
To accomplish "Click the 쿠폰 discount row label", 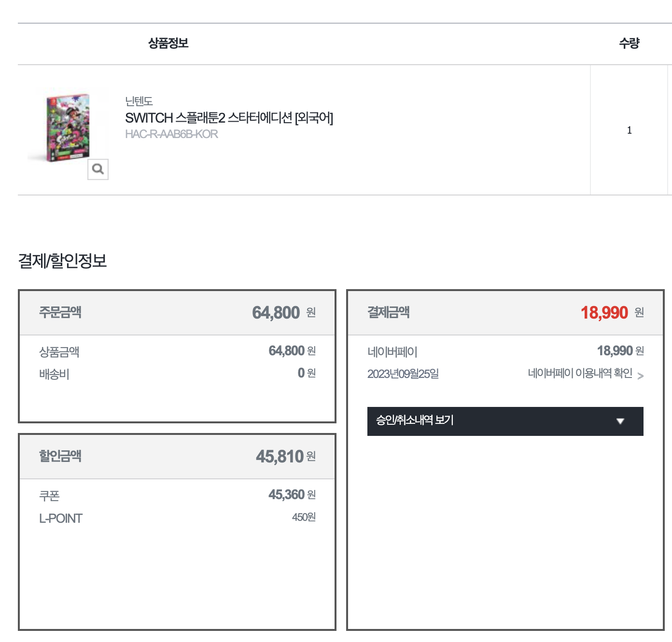I will point(49,496).
